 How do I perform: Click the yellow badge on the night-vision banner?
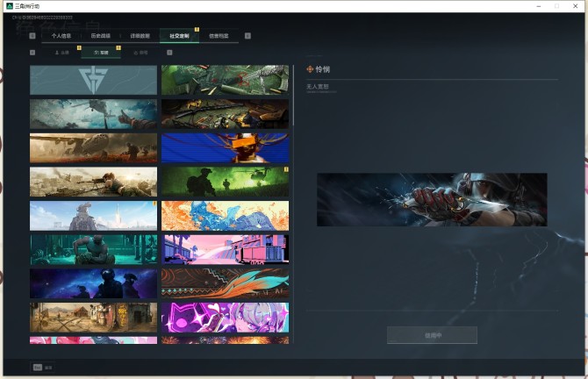click(286, 169)
